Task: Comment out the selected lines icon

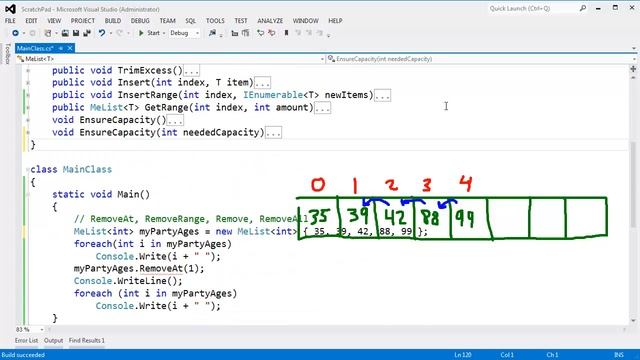Action: click(x=260, y=33)
